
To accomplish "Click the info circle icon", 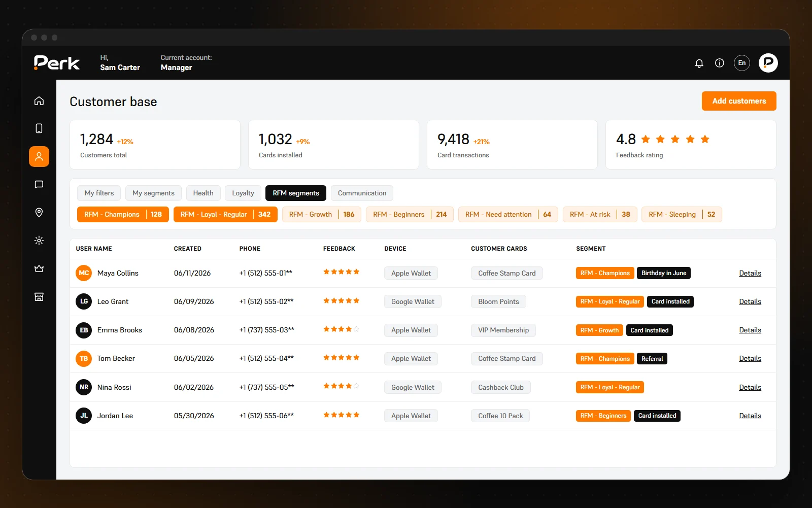I will [x=720, y=63].
